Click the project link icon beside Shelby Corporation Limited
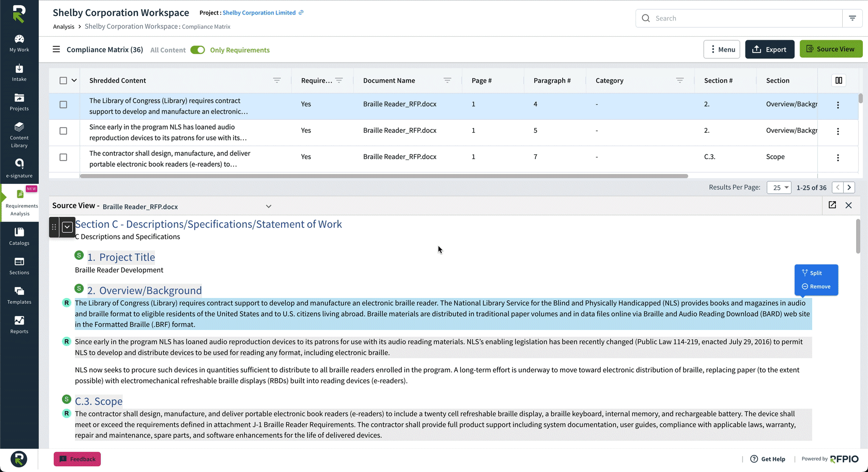868x472 pixels. click(x=301, y=12)
